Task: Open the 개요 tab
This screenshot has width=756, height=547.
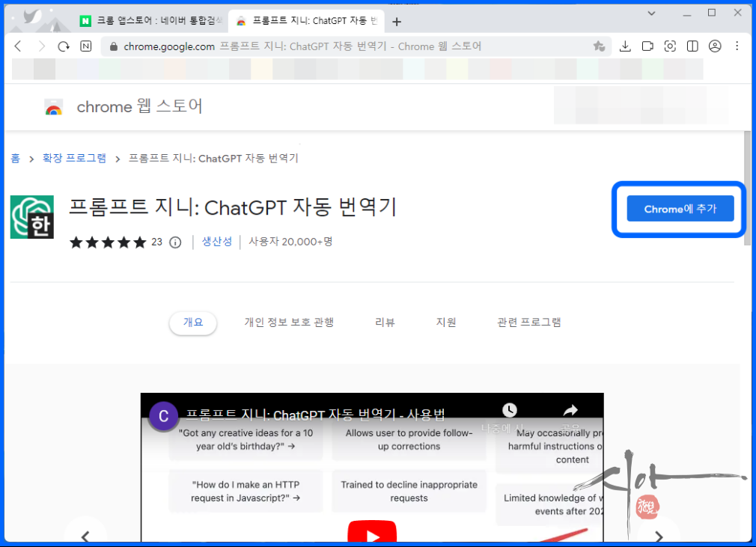Action: coord(193,323)
